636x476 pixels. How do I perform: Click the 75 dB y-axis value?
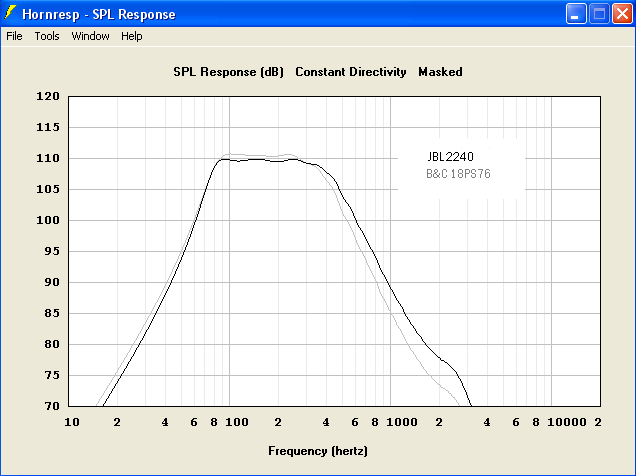click(x=52, y=375)
